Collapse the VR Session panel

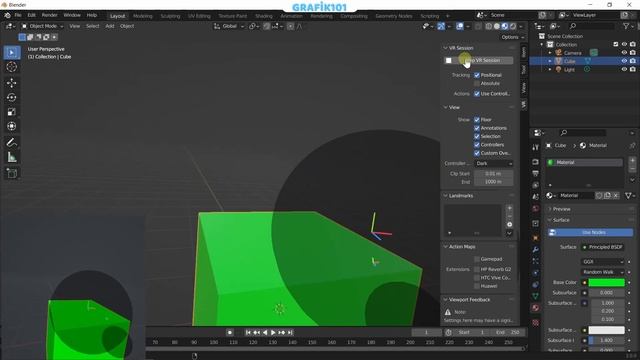click(446, 48)
